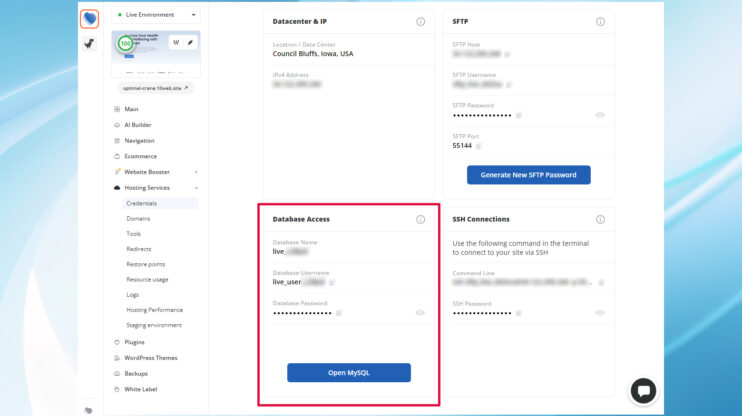Open info icon for SFTP panel
The height and width of the screenshot is (416, 742).
(x=600, y=22)
